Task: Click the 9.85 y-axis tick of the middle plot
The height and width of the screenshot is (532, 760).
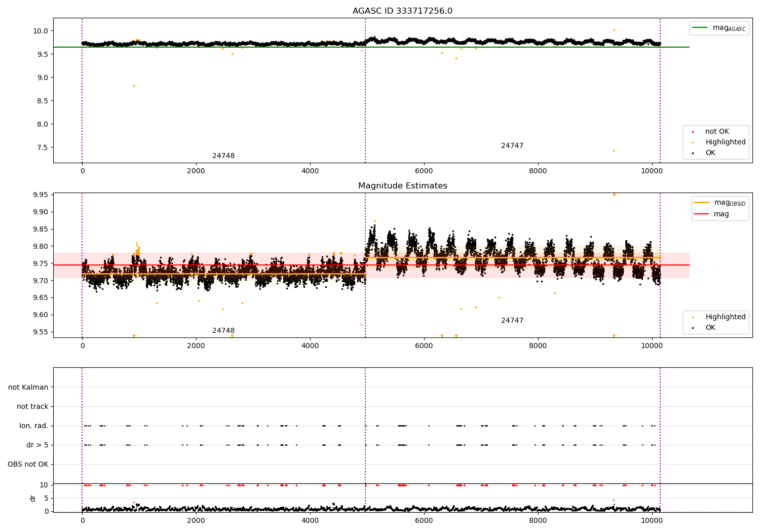Action: [x=40, y=229]
